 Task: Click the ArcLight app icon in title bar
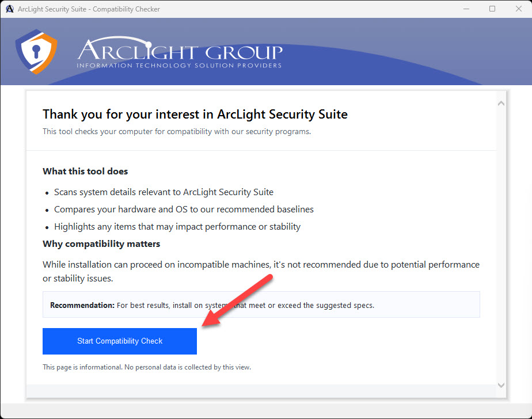point(9,9)
